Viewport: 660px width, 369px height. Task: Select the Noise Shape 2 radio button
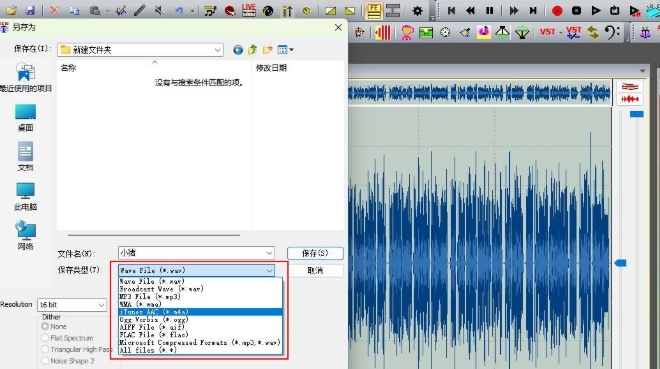[x=45, y=361]
